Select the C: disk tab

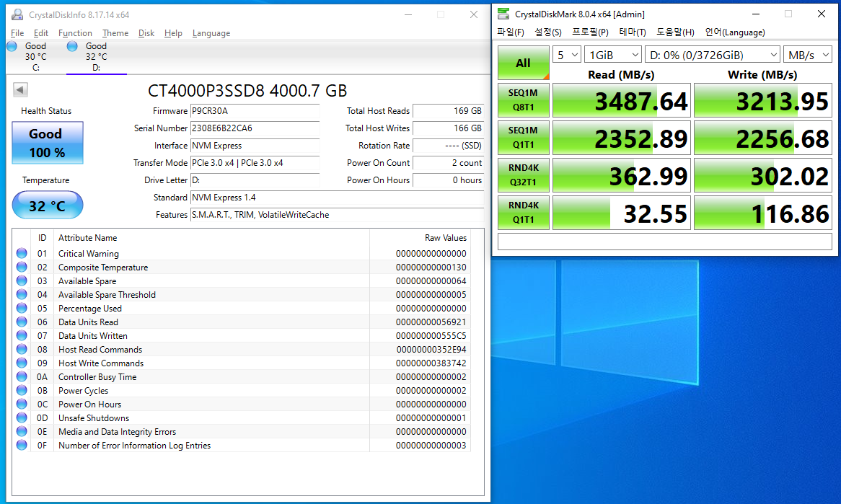click(35, 57)
